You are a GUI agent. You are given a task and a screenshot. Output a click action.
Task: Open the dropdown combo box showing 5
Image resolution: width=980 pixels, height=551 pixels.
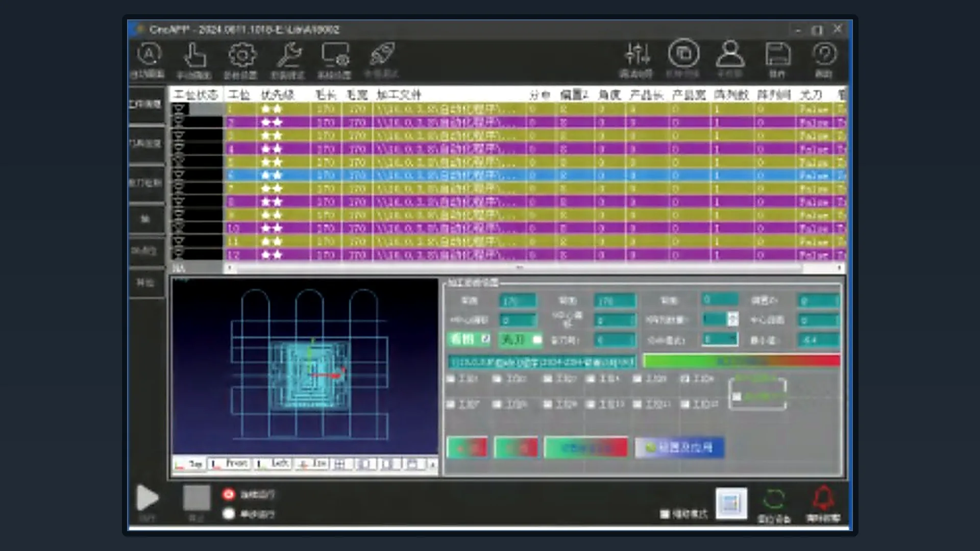click(720, 339)
